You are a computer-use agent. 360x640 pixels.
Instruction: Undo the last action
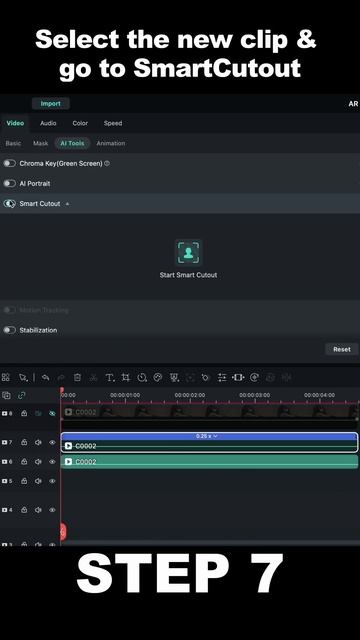[45, 378]
